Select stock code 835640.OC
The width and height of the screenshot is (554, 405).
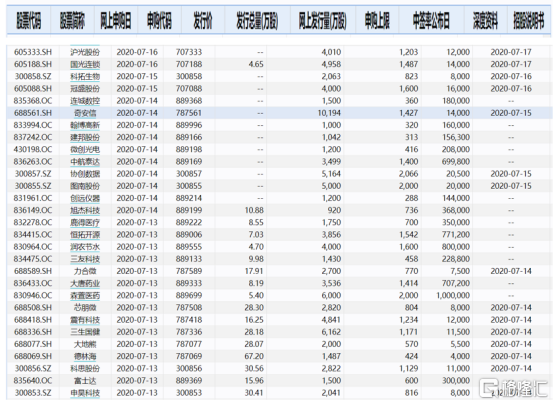pos(33,381)
